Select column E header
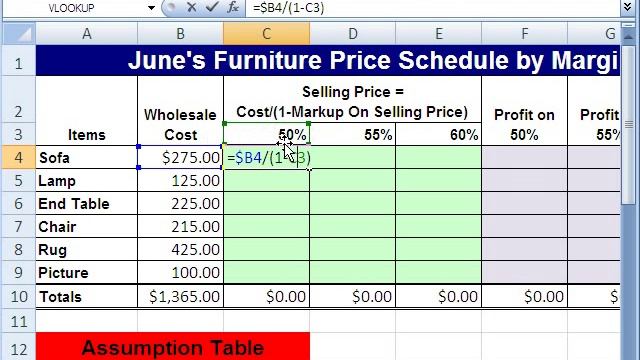 439,33
